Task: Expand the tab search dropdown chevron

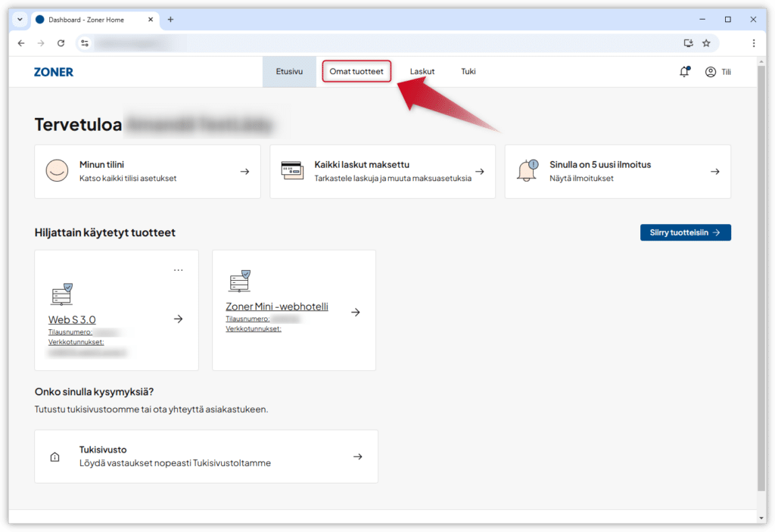Action: tap(20, 20)
